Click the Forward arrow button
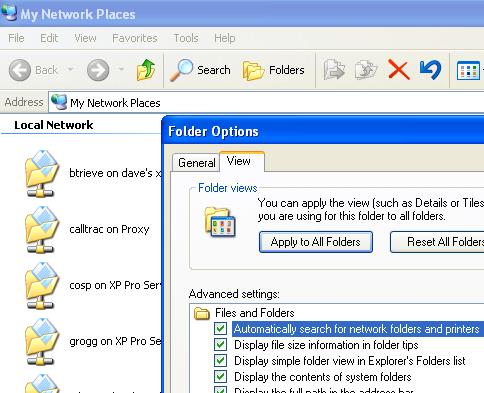 [98, 70]
